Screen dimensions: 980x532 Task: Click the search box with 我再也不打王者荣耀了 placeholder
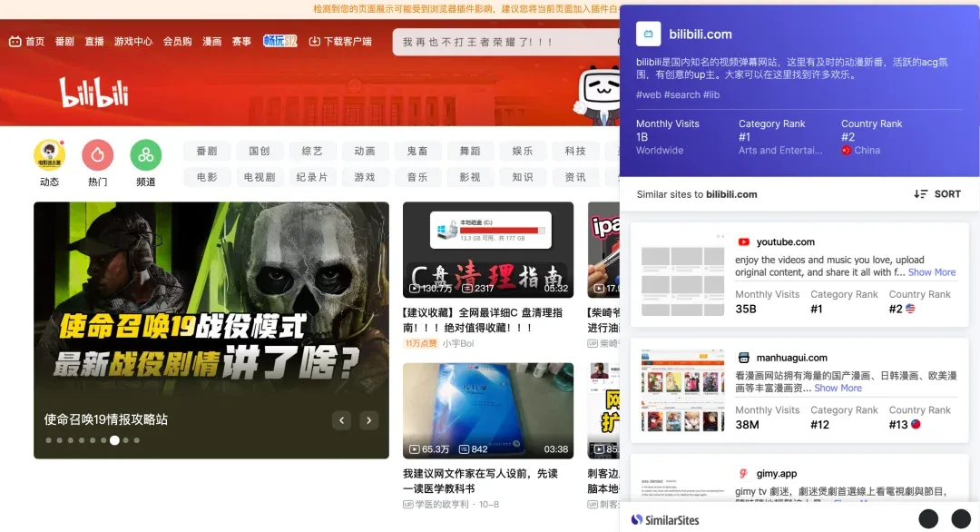coord(506,42)
